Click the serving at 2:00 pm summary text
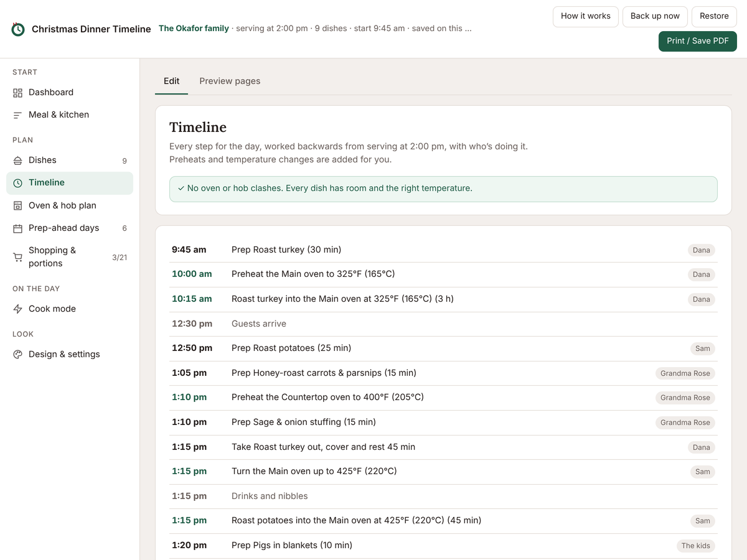Image resolution: width=747 pixels, height=560 pixels. (x=272, y=29)
